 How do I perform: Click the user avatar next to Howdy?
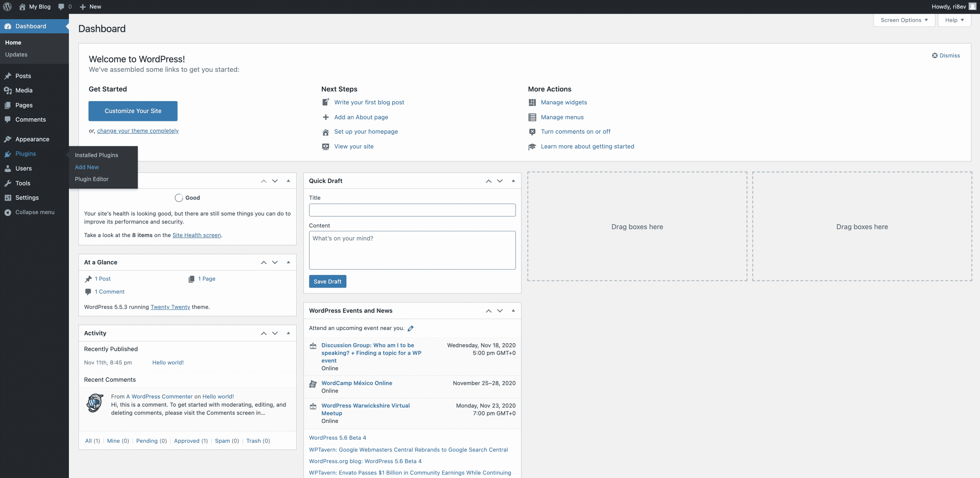(x=972, y=7)
